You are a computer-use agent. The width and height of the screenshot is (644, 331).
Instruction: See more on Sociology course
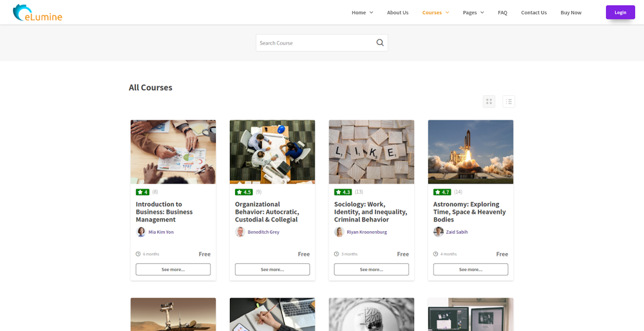(372, 269)
